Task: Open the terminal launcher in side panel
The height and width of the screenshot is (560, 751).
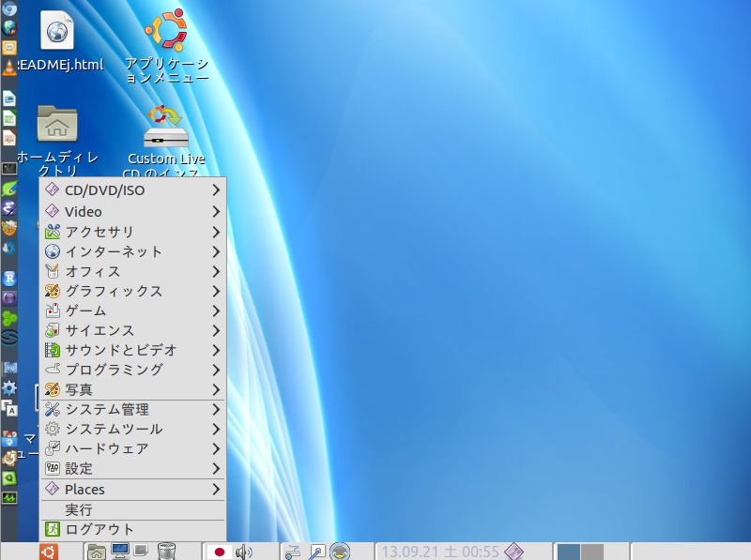Action: (x=9, y=169)
